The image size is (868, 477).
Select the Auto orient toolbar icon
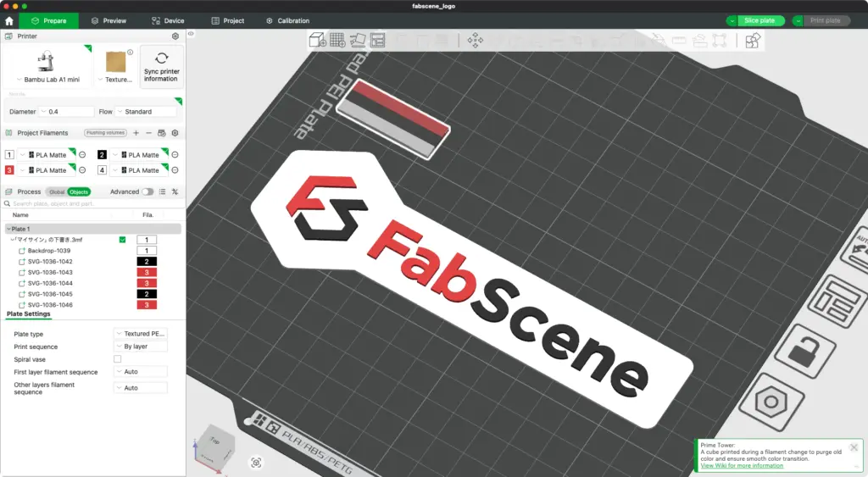tap(358, 41)
